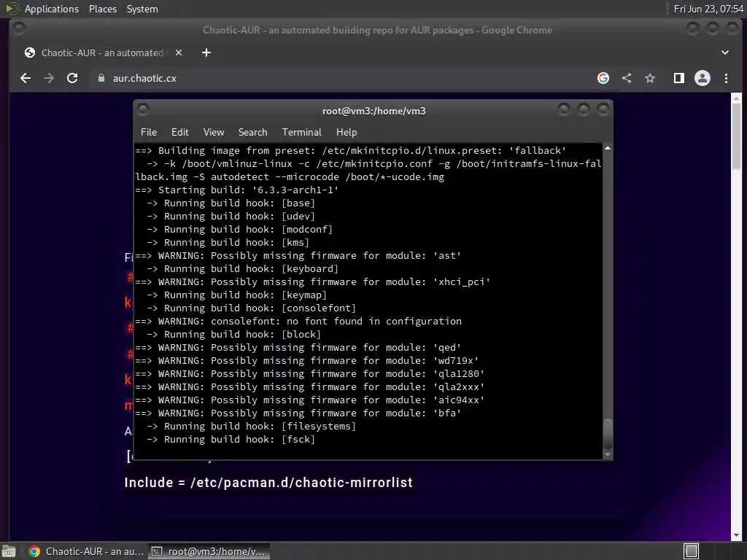Screen dimensions: 747x560
Task: Click the build hook [fsck] line
Action: pos(231,439)
